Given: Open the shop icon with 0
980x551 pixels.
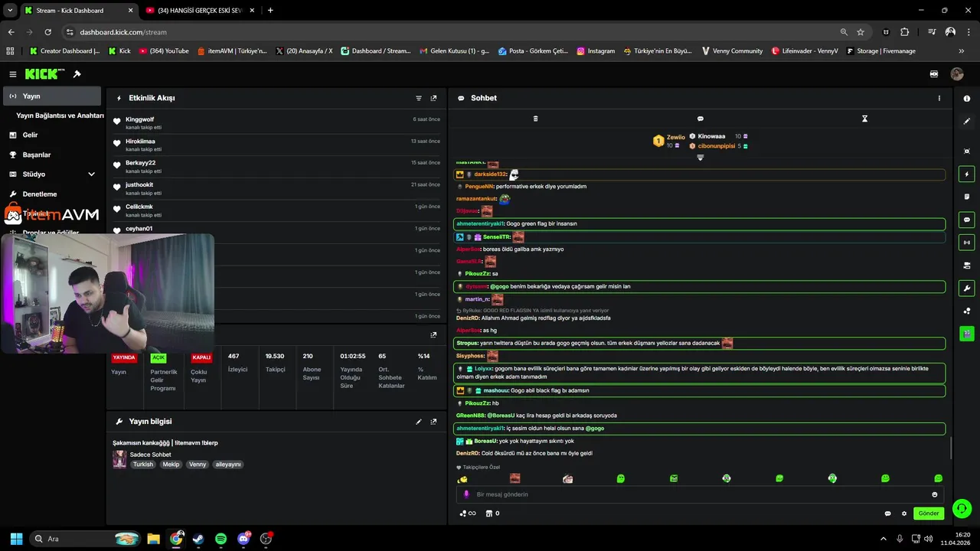Looking at the screenshot, I should (x=493, y=514).
